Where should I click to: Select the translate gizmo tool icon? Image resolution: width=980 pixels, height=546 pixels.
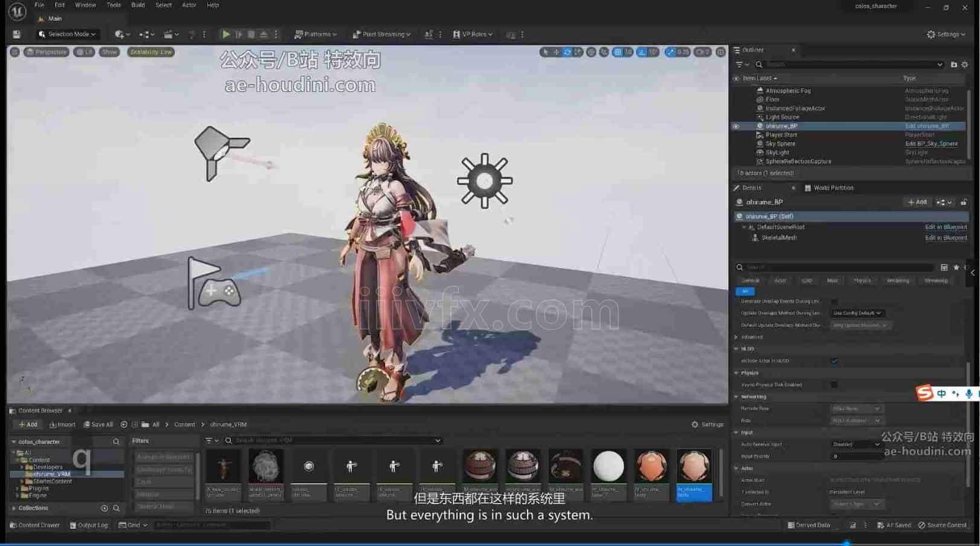point(556,52)
